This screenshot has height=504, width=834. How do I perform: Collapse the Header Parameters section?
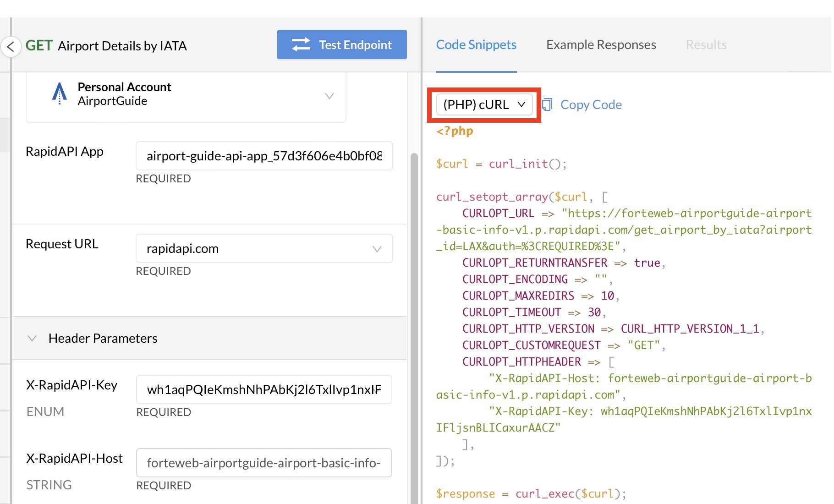coord(32,338)
